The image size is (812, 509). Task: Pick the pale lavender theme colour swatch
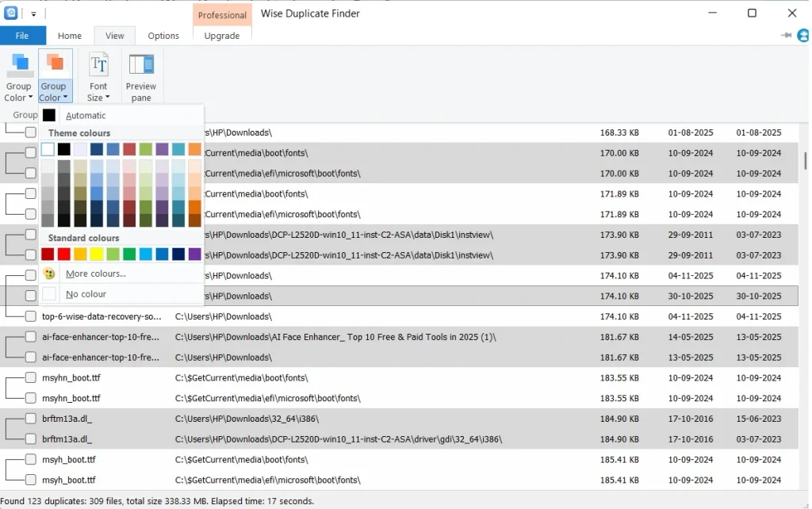[80, 150]
